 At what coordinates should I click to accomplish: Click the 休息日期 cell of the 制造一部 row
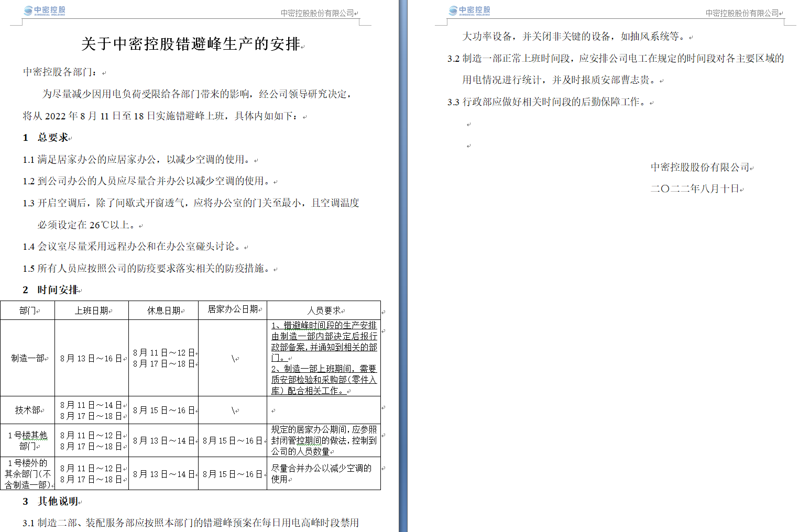pos(163,358)
